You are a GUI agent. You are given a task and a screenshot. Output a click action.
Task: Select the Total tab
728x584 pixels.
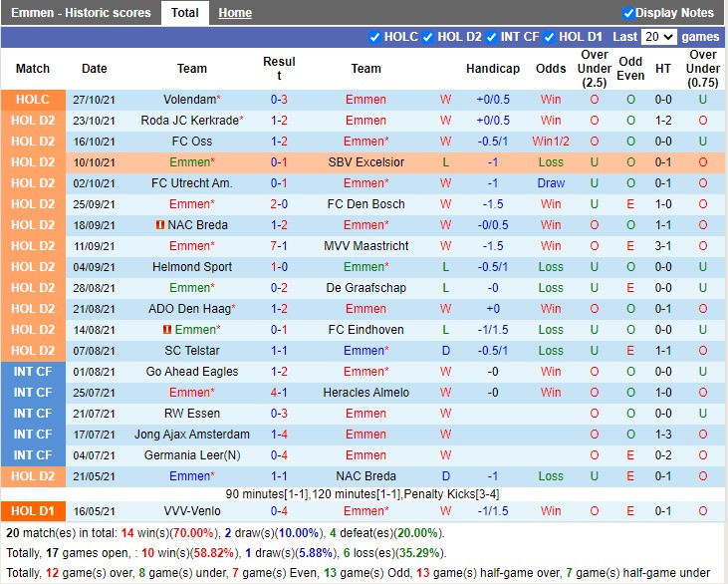pos(184,13)
